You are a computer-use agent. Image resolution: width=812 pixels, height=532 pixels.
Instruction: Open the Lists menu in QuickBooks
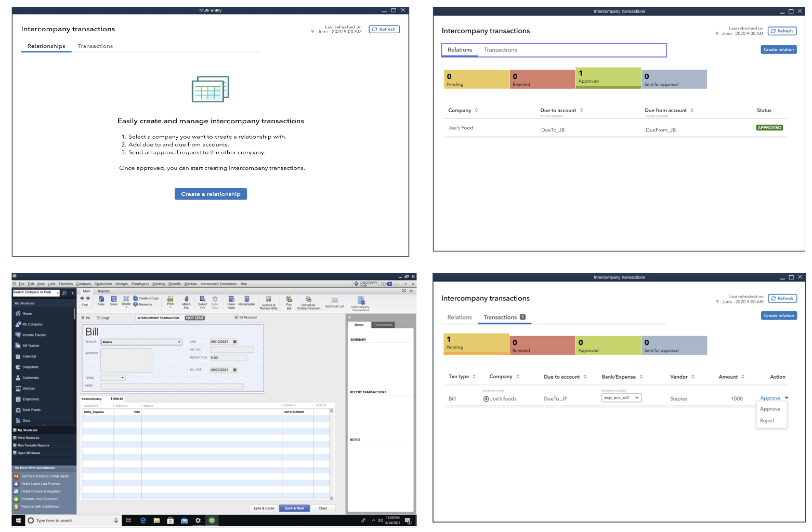(x=51, y=284)
